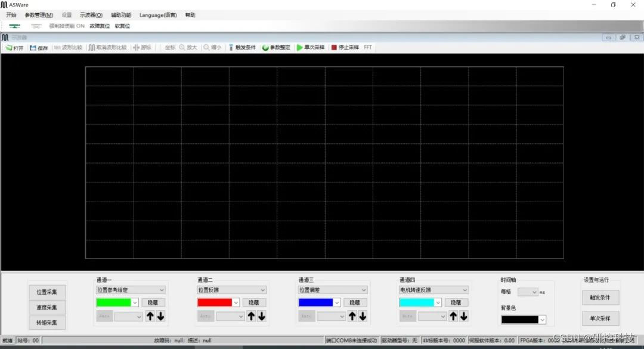Open channel two scale dropdown
644x349 pixels.
230,317
